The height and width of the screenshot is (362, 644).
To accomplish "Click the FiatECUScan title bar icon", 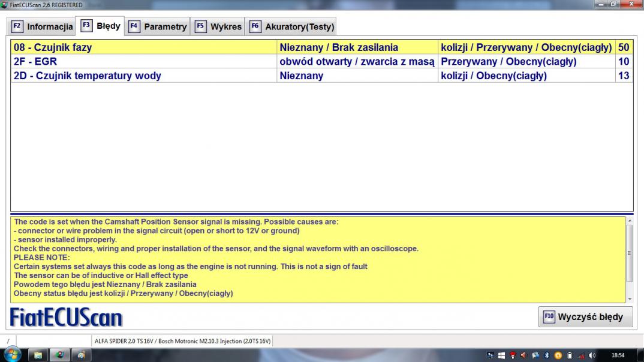I will (x=4, y=5).
